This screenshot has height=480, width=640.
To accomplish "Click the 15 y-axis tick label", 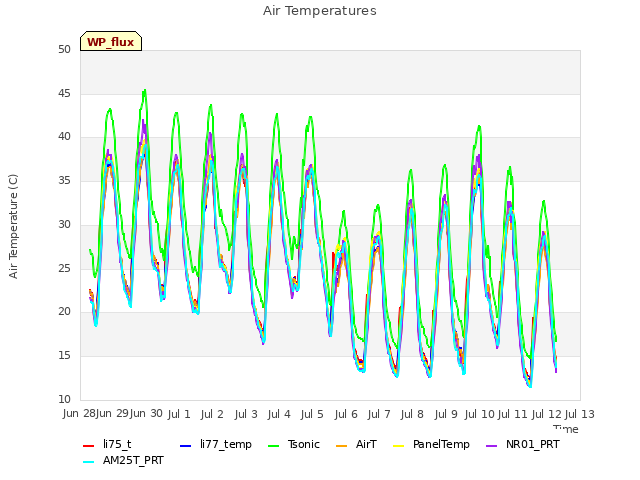I will [x=64, y=356].
